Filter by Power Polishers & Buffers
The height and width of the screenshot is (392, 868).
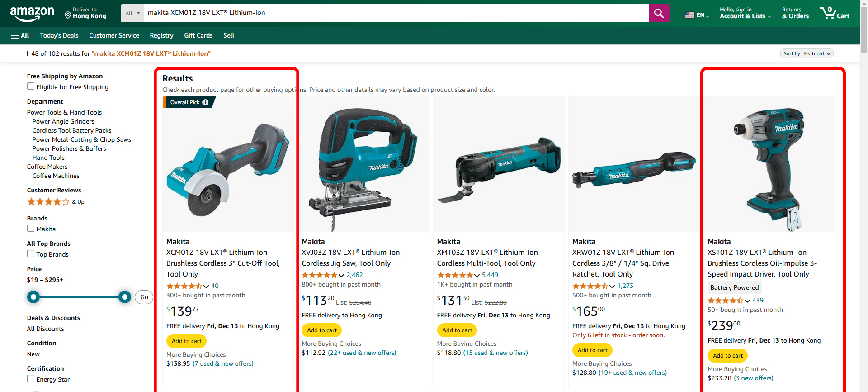69,148
